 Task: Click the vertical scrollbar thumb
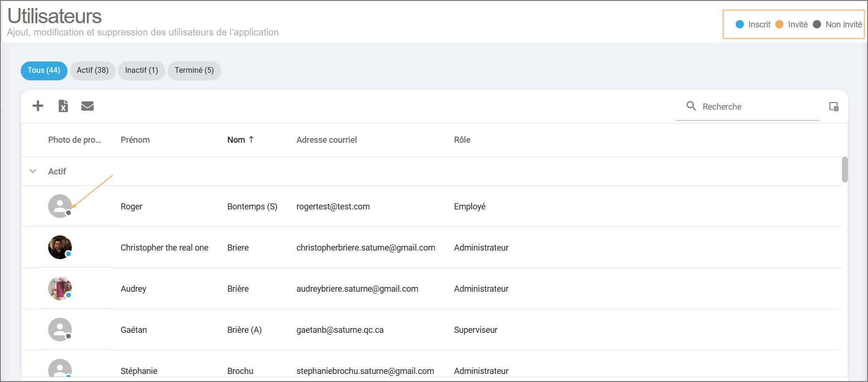coord(844,169)
